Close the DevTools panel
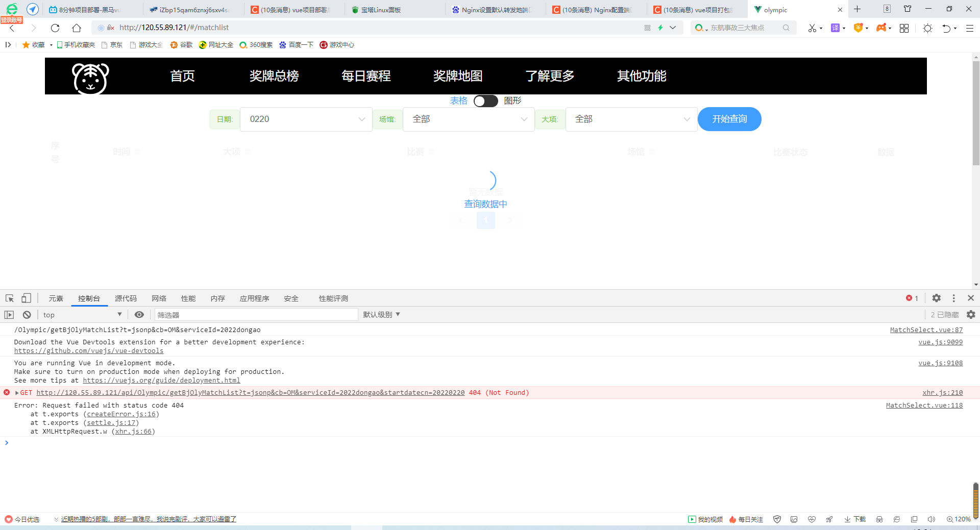 tap(971, 298)
